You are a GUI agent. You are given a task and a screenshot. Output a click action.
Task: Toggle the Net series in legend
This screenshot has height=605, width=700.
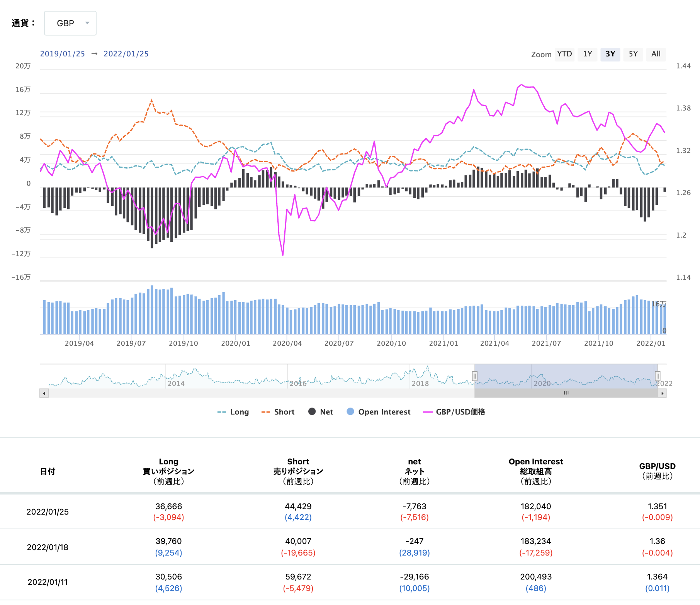(x=321, y=412)
